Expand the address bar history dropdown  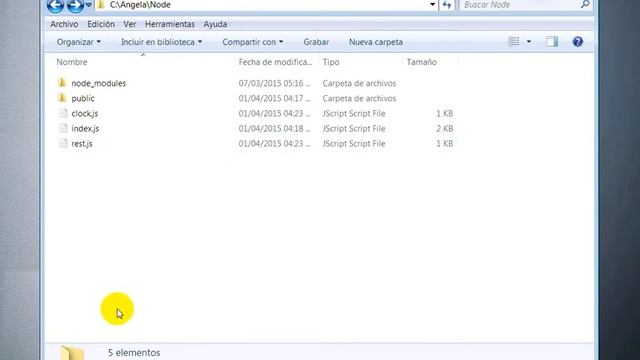click(432, 5)
